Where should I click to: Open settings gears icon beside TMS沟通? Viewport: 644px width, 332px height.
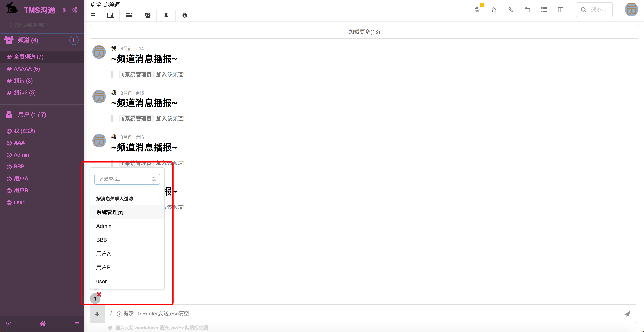(74, 10)
